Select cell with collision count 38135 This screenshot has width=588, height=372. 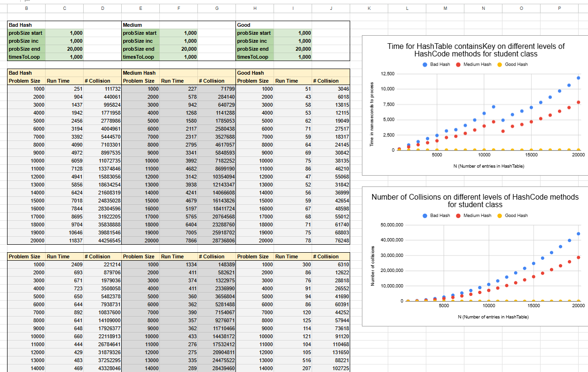coord(331,161)
